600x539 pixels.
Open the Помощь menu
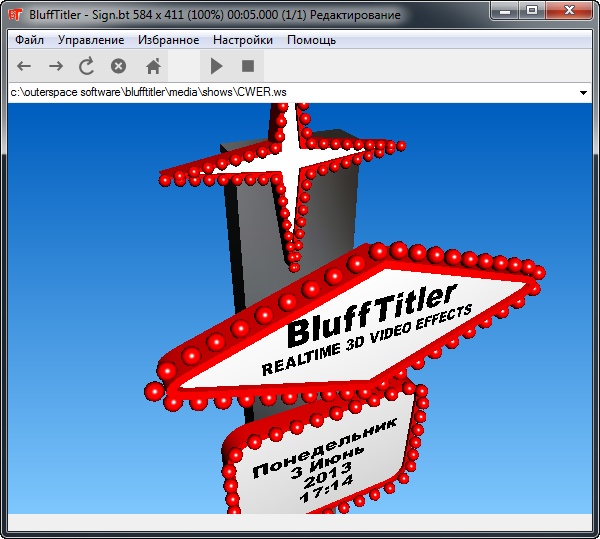click(x=311, y=40)
